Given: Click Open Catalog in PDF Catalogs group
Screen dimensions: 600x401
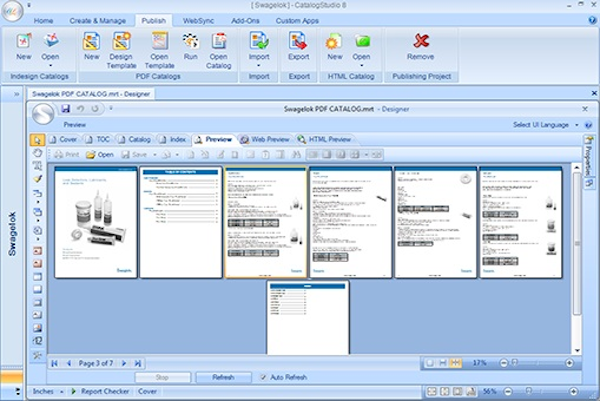Looking at the screenshot, I should pos(219,50).
